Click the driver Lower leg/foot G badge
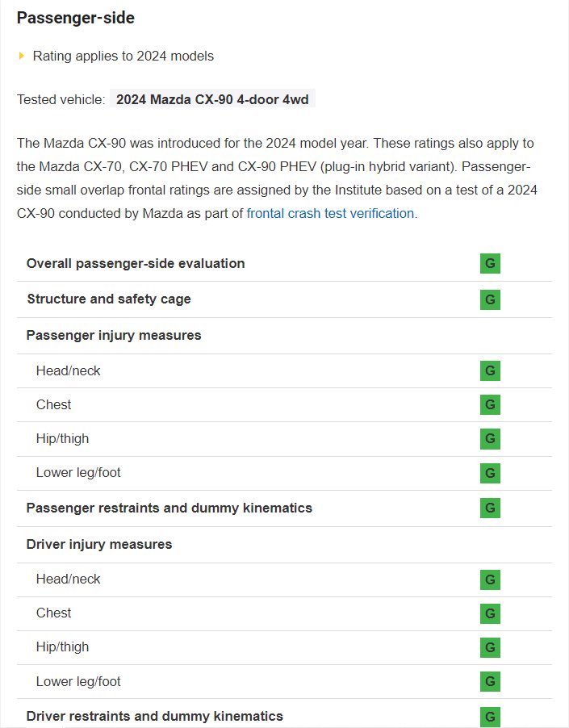 [x=490, y=682]
